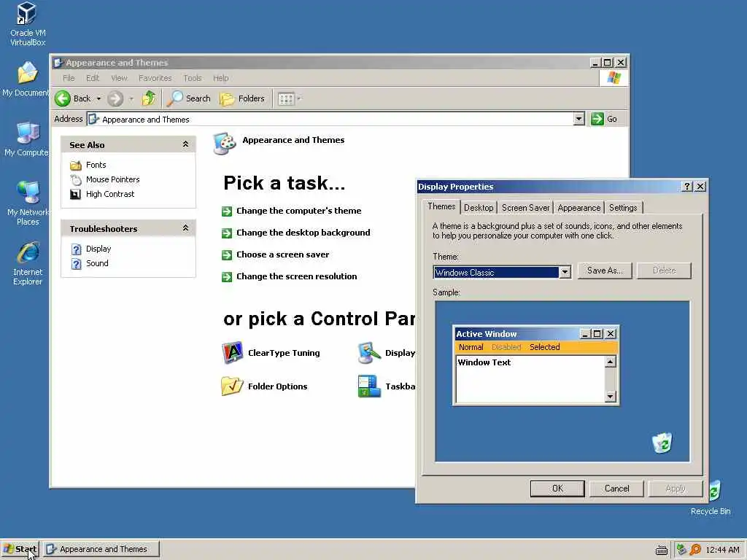Open the Tools menu

[x=193, y=78]
